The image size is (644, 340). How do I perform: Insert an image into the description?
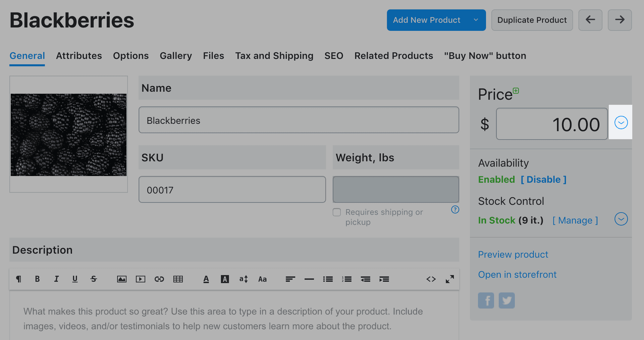click(x=121, y=279)
